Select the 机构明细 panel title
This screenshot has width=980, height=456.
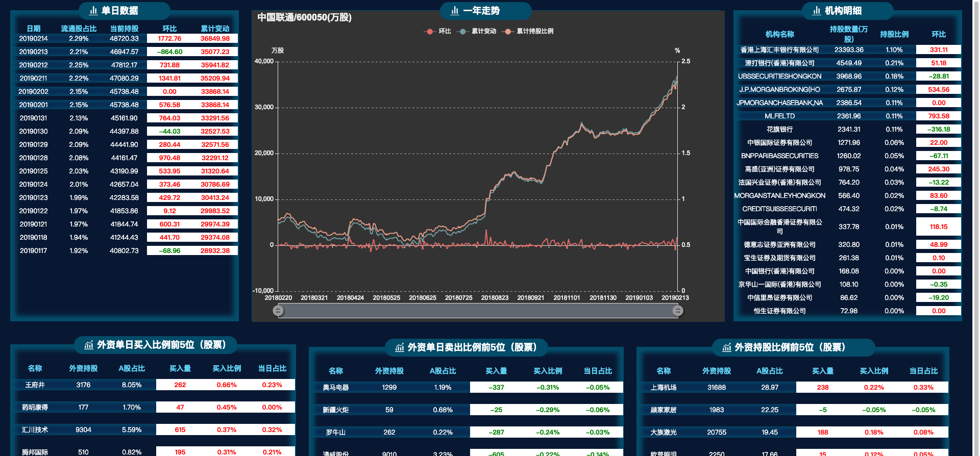(843, 11)
